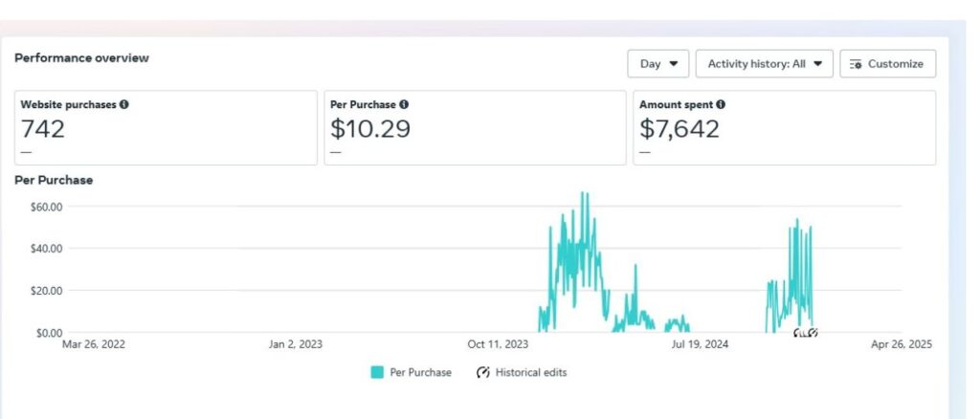Click the Per Purchase info icon
This screenshot has height=419, width=980.
click(x=404, y=105)
